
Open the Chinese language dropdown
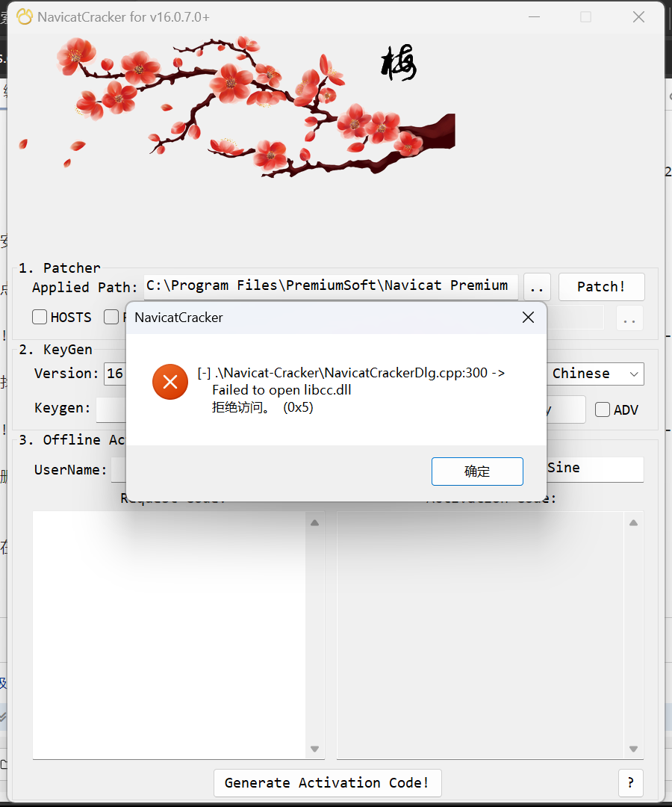click(595, 374)
